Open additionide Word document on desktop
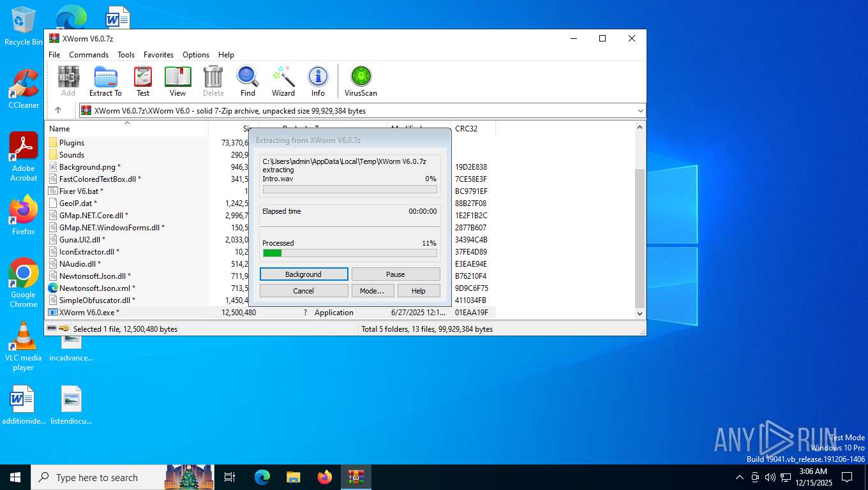This screenshot has height=490, width=868. coord(24,405)
